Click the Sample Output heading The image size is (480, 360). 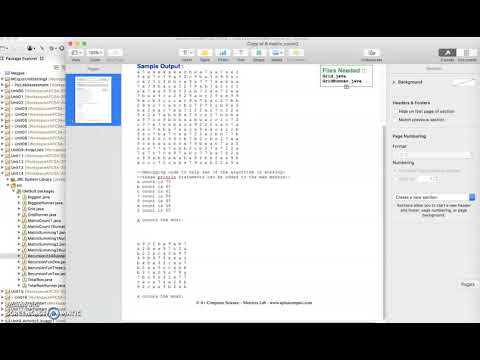(159, 66)
